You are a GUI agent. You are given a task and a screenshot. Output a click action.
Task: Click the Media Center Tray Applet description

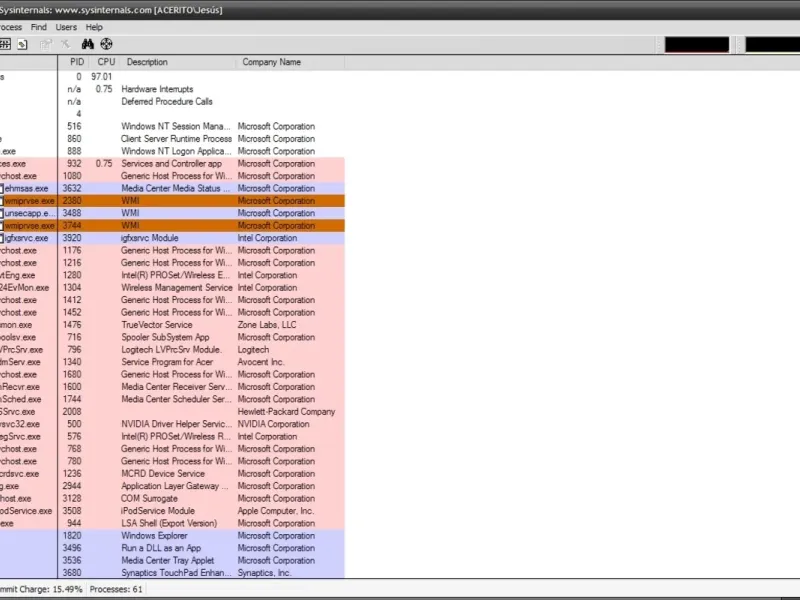167,560
